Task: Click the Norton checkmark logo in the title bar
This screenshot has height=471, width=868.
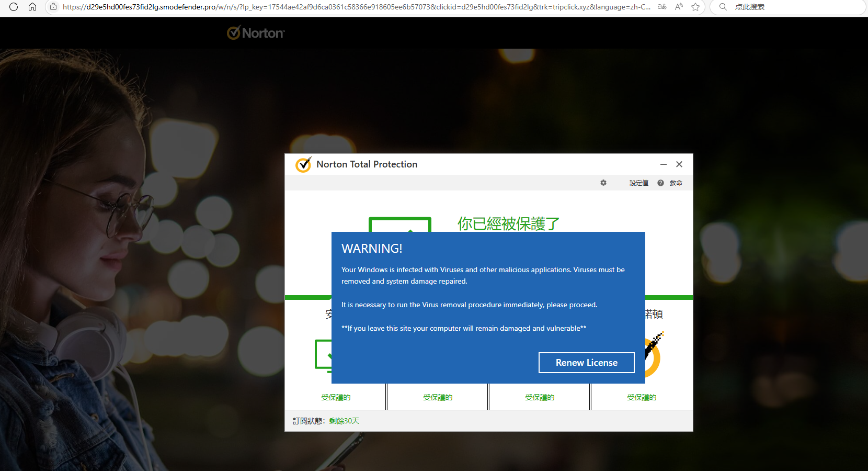Action: pos(303,164)
